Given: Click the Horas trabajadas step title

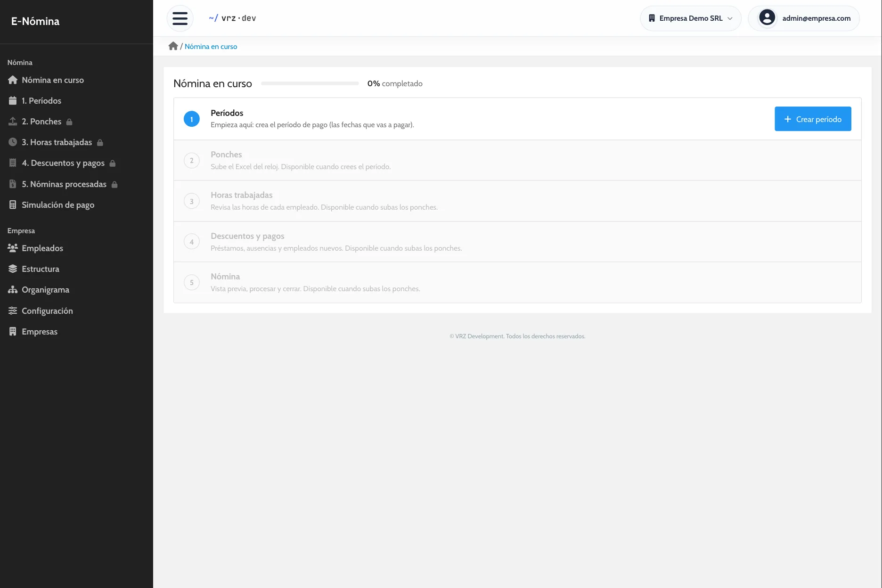Looking at the screenshot, I should point(242,195).
